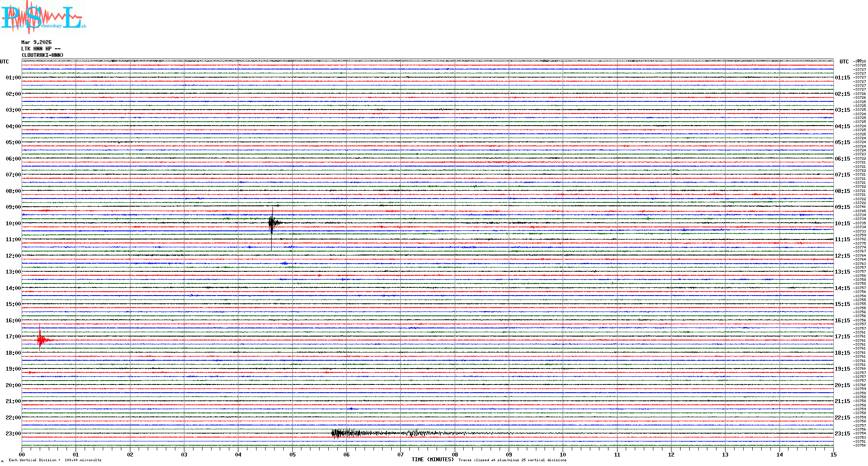
Task: Click the vertical division microvolts note
Action: [55, 460]
